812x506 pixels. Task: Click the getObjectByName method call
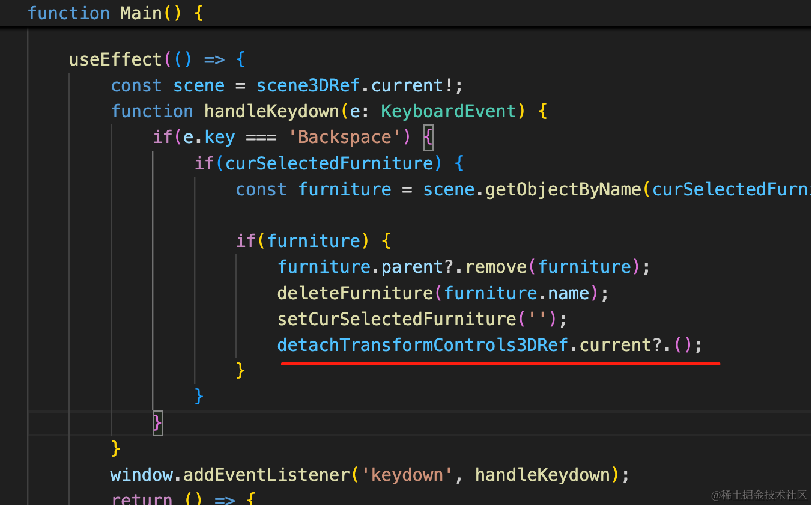pyautogui.click(x=563, y=189)
